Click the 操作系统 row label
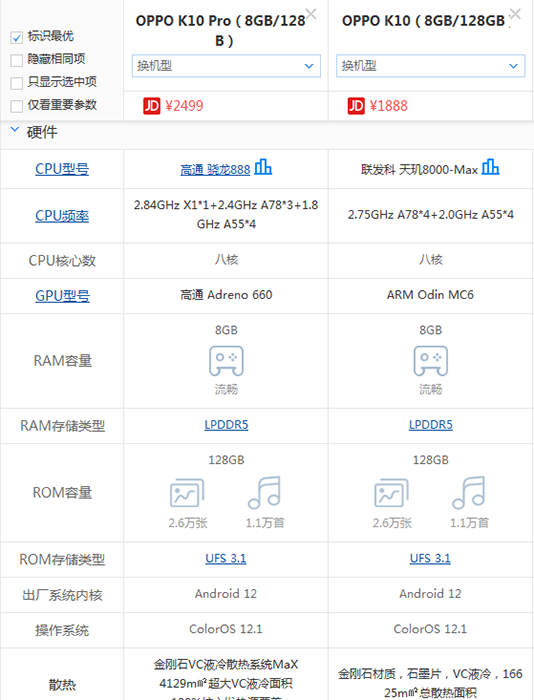 62,630
